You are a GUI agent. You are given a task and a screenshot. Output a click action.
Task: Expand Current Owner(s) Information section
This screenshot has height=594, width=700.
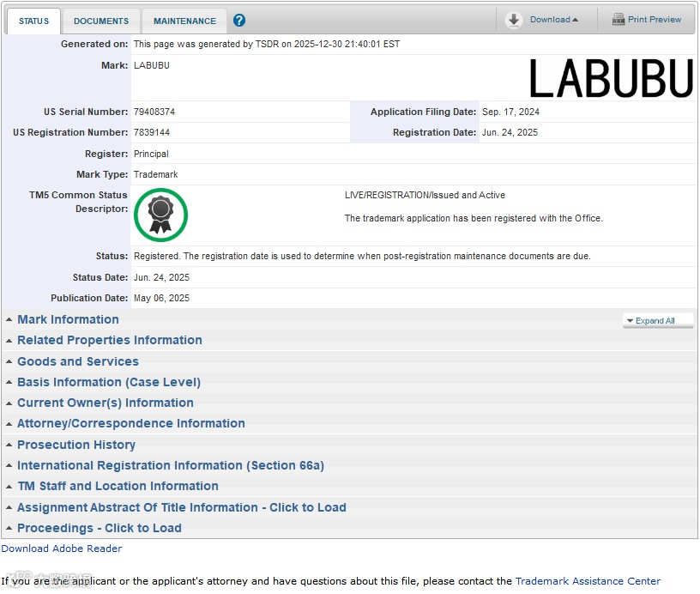point(106,403)
